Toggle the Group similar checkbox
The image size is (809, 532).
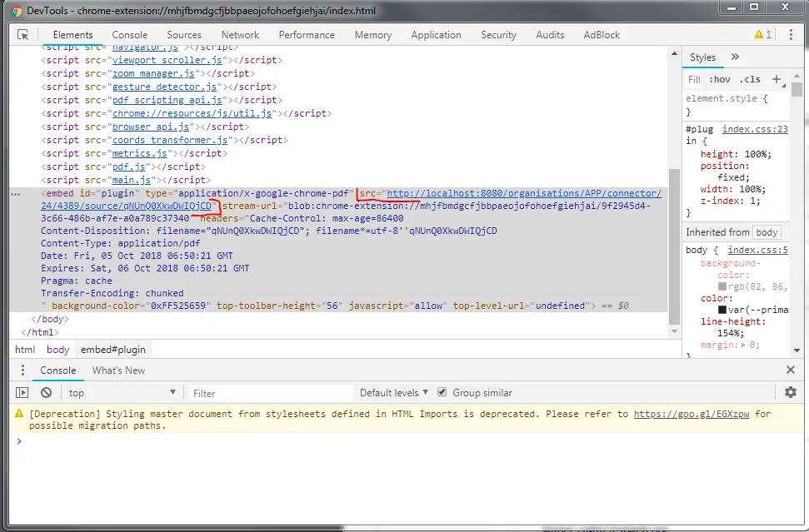[x=442, y=392]
